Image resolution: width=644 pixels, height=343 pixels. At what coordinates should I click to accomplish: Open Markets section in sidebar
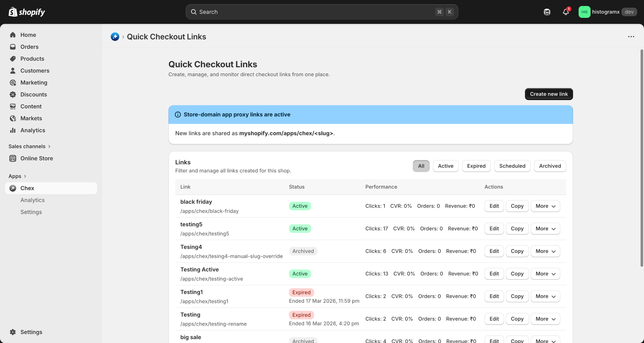pyautogui.click(x=31, y=118)
